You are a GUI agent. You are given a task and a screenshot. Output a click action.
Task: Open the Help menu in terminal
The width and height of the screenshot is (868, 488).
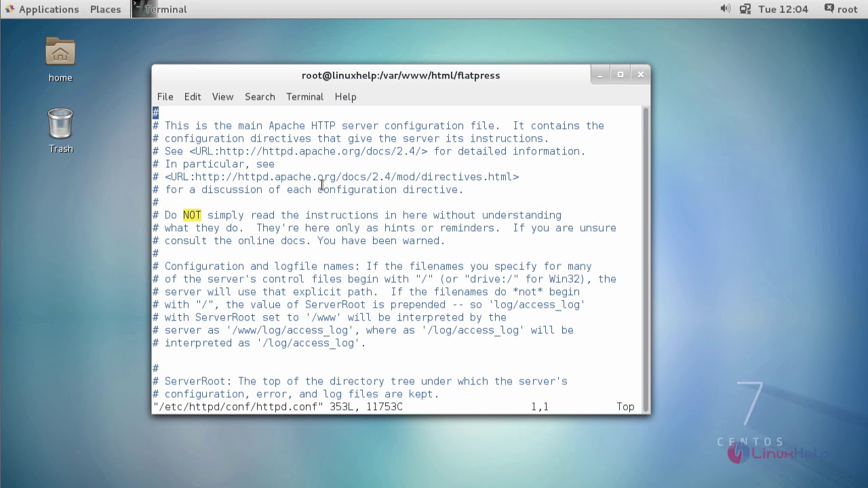point(345,96)
